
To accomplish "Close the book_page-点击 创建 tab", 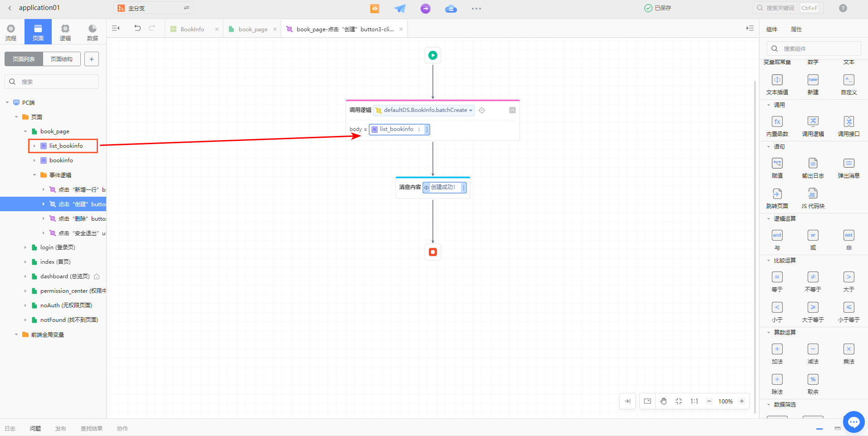I will point(401,29).
